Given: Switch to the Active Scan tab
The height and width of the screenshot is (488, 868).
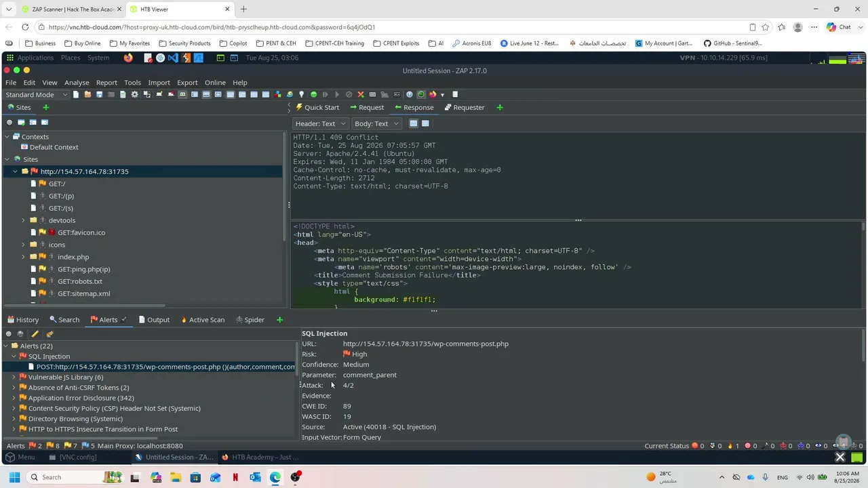Looking at the screenshot, I should (202, 320).
